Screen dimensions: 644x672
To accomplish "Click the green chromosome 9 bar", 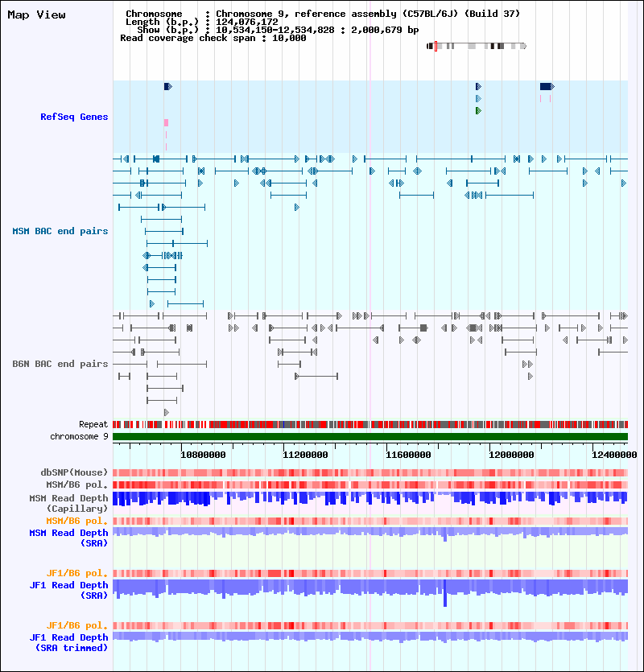I will (370, 436).
